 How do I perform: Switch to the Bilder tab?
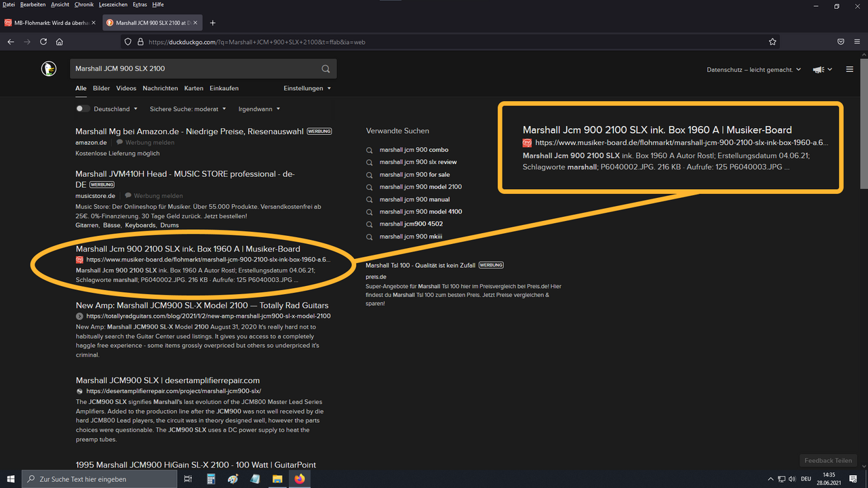pyautogui.click(x=101, y=88)
